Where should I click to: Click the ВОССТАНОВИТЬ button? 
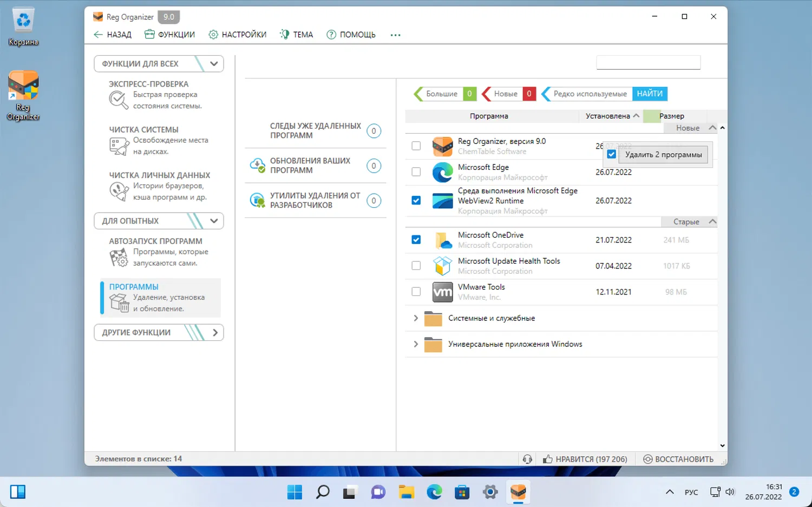tap(678, 459)
